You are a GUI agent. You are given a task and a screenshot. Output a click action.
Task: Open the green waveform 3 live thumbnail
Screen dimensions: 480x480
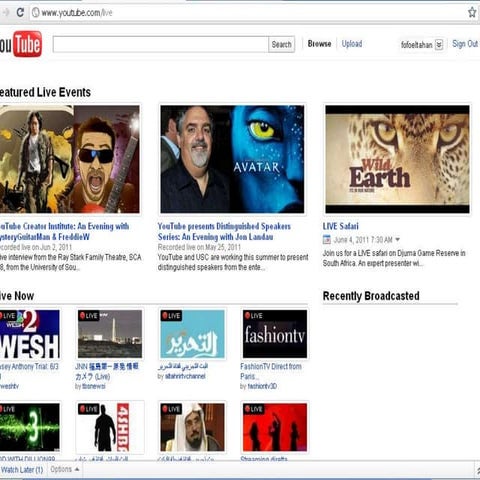point(30,427)
